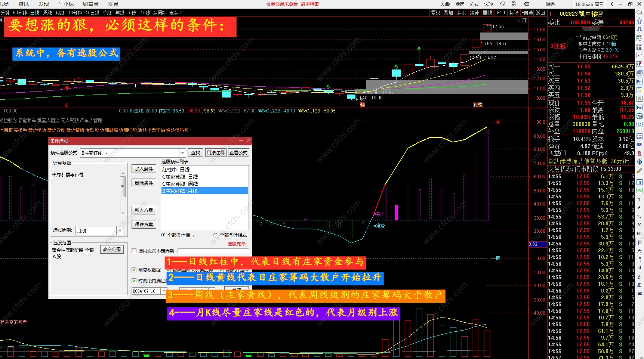Image resolution: width=644 pixels, height=359 pixels.
Task: Select the 全部条件相与 radio button
Action: (163, 235)
